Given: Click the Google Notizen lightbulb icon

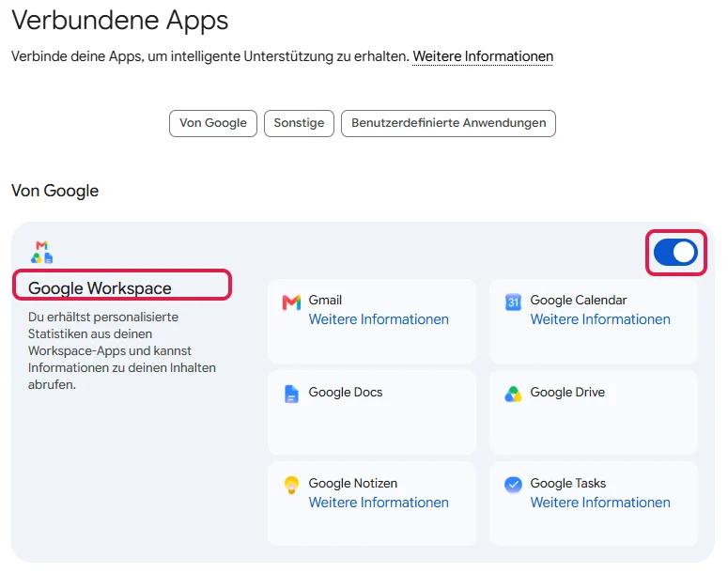Looking at the screenshot, I should coord(291,485).
